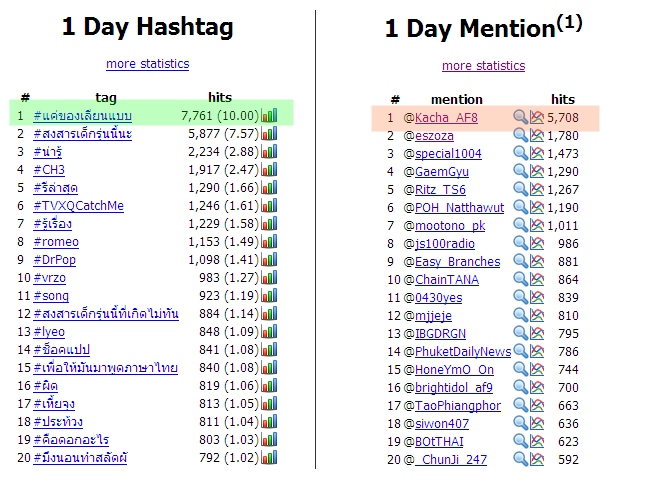The width and height of the screenshot is (647, 490).
Task: Click magnifier icon for @PhuketDailyNews
Action: coord(520,351)
